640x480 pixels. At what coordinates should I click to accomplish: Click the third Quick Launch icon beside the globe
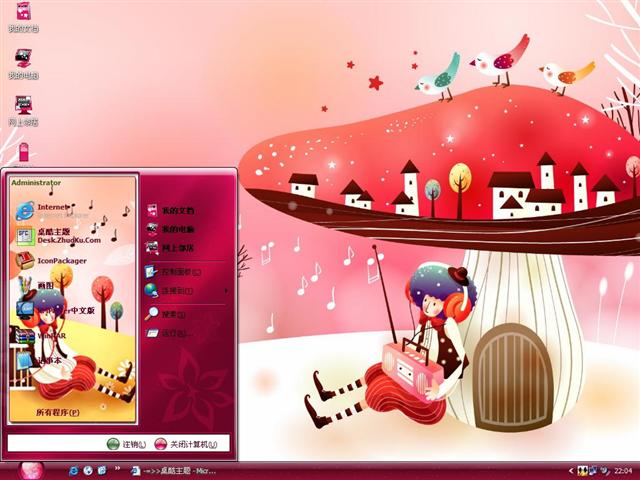coord(102,471)
